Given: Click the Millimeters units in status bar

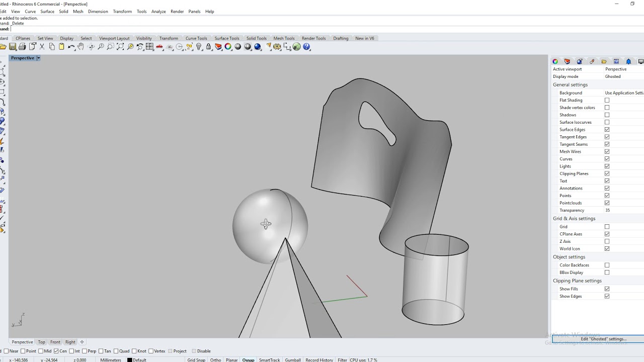Looking at the screenshot, I should click(111, 360).
